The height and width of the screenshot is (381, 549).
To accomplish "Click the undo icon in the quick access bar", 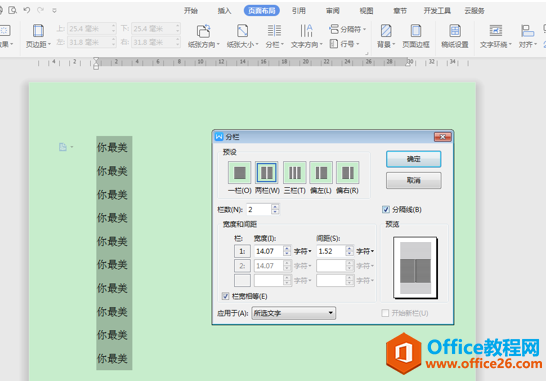I will (x=27, y=10).
